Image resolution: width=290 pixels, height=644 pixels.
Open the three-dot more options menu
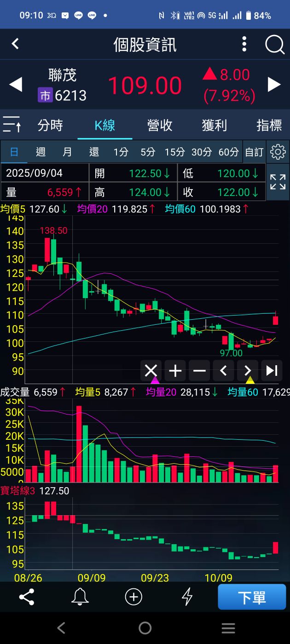[x=244, y=44]
